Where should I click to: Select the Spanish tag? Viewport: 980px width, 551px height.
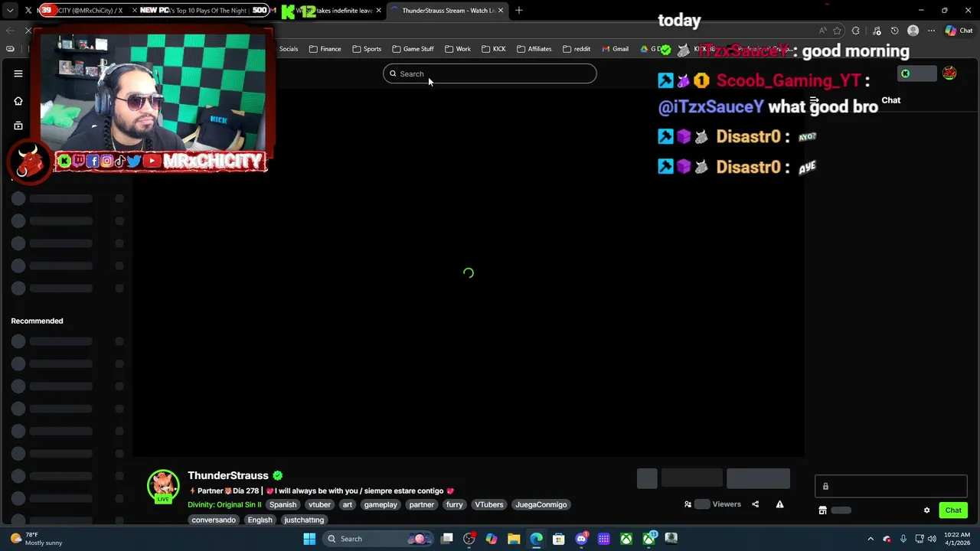coord(283,504)
